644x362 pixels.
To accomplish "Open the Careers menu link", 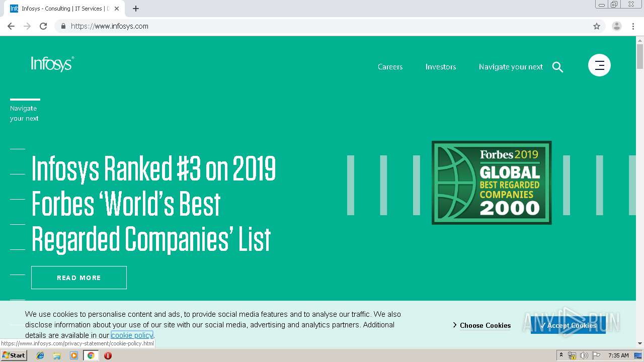I will [390, 67].
